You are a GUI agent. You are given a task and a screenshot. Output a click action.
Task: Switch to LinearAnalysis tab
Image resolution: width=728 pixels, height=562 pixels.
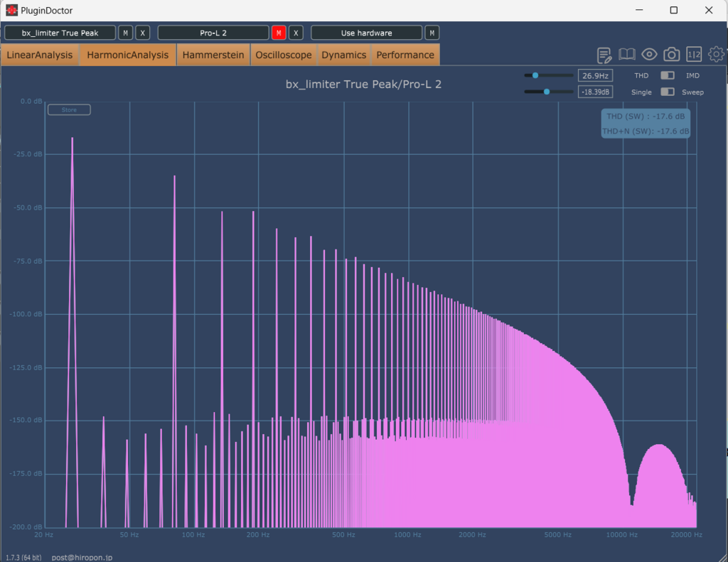point(40,55)
